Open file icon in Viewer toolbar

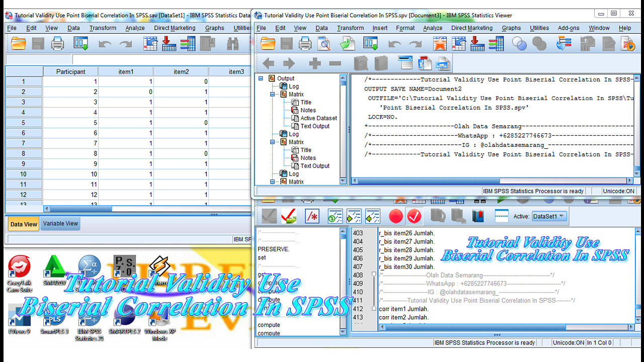[x=268, y=44]
